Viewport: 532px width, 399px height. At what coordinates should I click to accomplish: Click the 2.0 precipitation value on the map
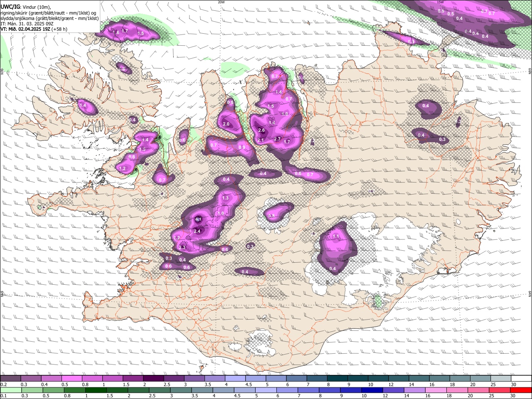coord(227,124)
